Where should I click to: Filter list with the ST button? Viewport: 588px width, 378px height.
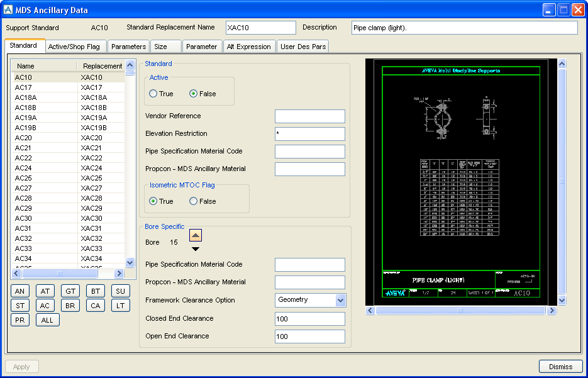pos(20,306)
